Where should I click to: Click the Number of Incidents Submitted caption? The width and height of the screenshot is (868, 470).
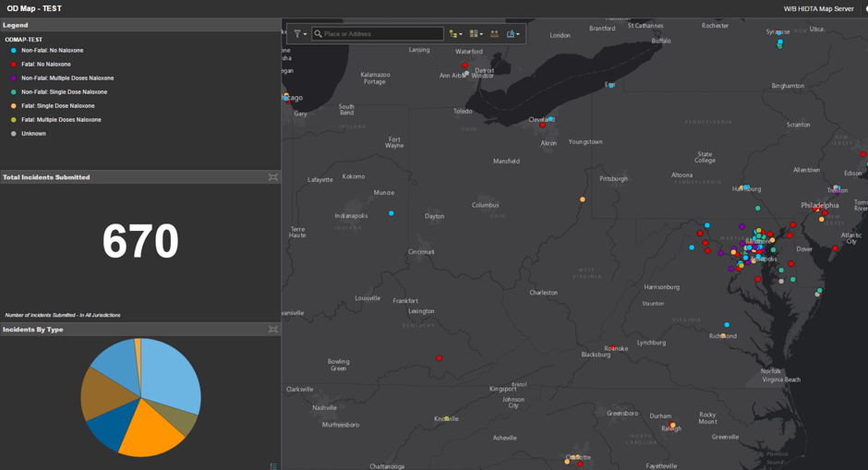click(x=63, y=315)
